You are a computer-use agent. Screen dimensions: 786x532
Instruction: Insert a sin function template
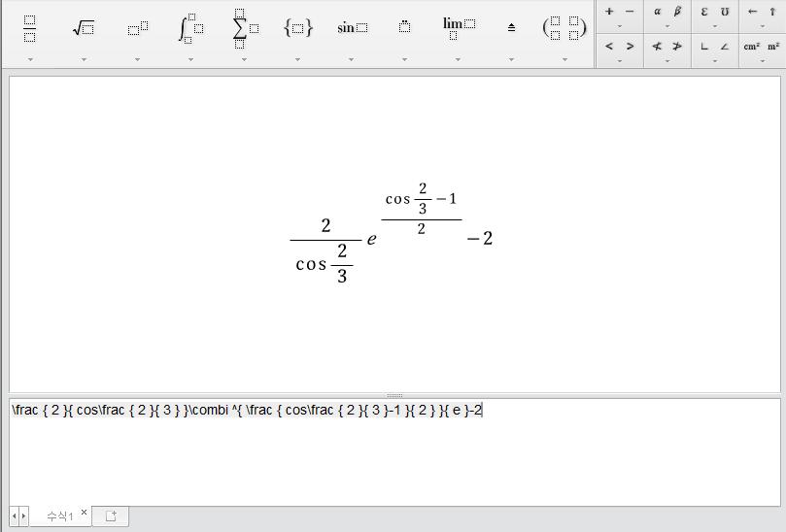(352, 28)
